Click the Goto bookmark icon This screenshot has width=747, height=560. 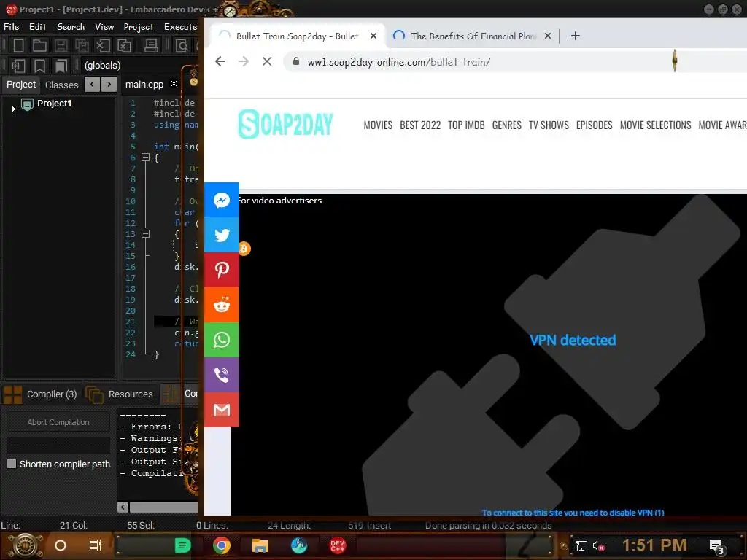pos(61,65)
